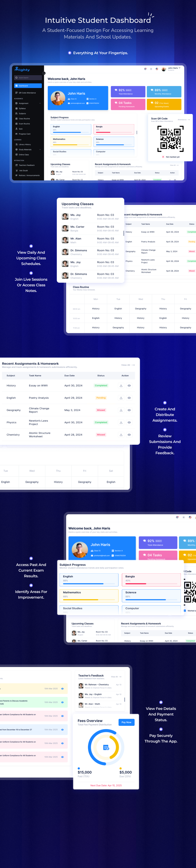Click the $15,000 Paid amount in Fees Overview
This screenshot has height=868, width=196.
click(85, 772)
